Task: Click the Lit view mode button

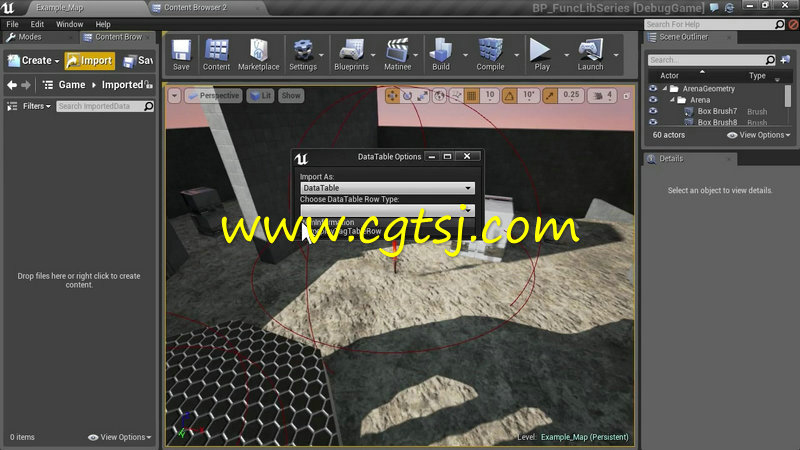Action: [261, 95]
